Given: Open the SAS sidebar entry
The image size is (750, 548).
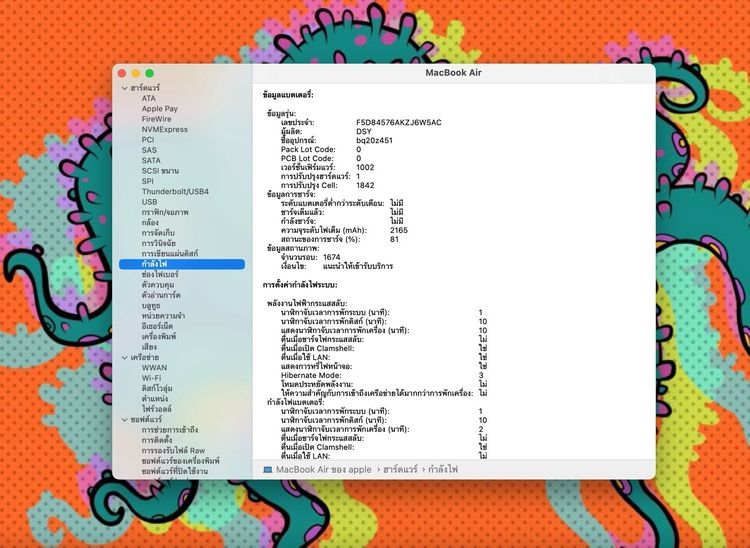Looking at the screenshot, I should 149,150.
